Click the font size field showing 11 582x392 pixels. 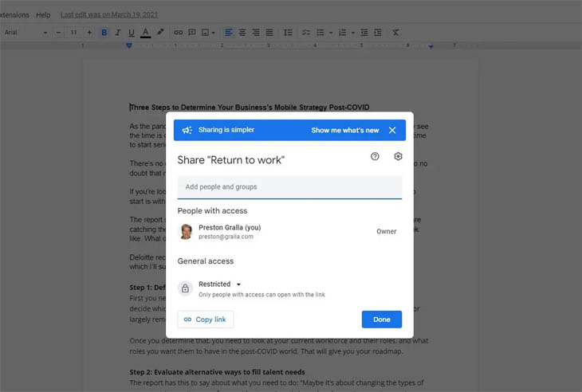[73, 33]
